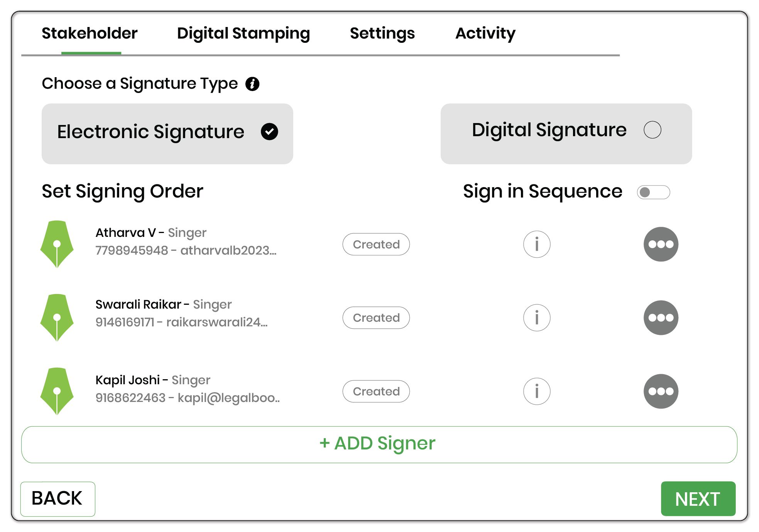Open more options for Atharva V
The width and height of the screenshot is (759, 532).
661,244
